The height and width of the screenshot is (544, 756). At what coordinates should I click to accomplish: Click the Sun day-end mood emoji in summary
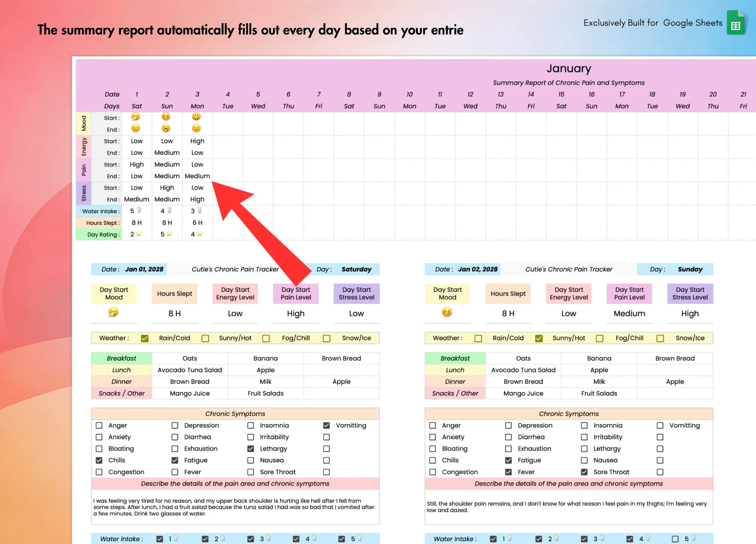tap(166, 128)
